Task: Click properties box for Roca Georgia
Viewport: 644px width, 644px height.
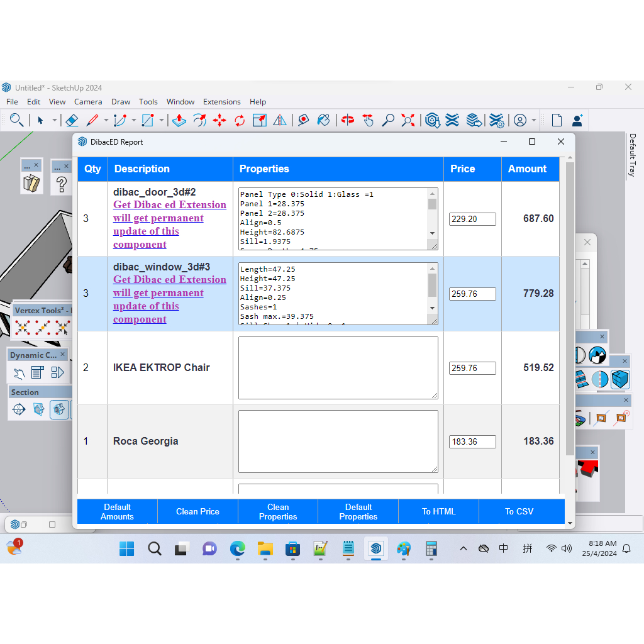Action: point(338,441)
